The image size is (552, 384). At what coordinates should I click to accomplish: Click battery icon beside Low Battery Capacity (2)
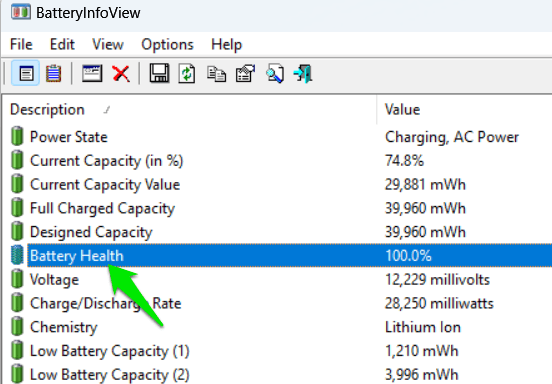click(17, 374)
